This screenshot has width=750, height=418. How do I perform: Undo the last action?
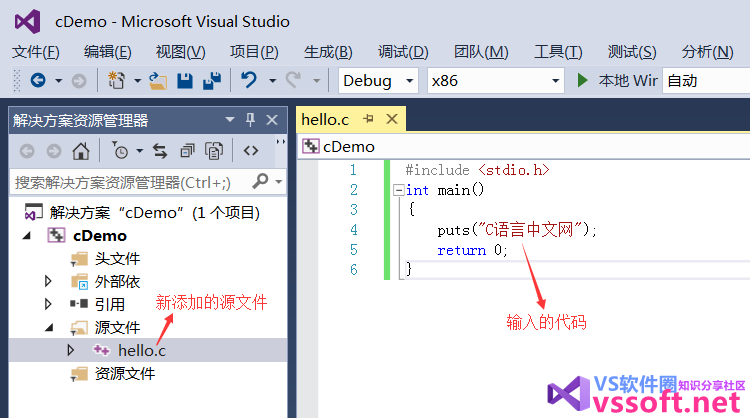[249, 80]
